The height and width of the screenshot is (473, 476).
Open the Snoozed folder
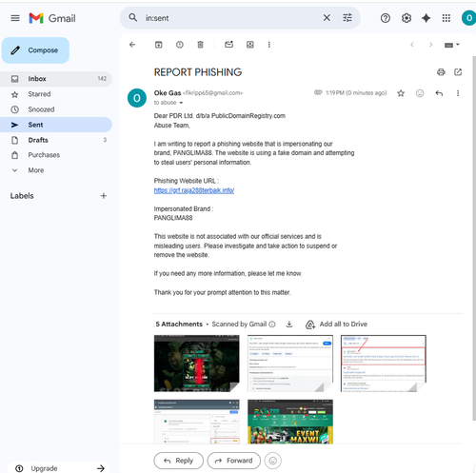[x=56, y=109]
